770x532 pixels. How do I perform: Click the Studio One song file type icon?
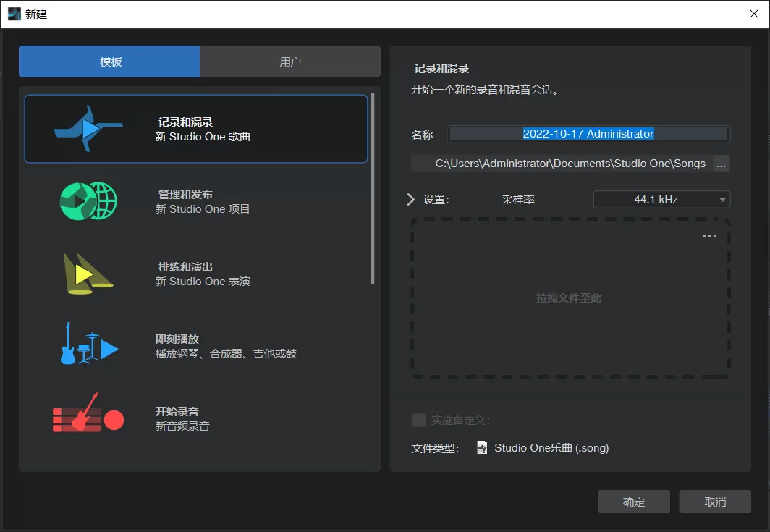pos(481,447)
